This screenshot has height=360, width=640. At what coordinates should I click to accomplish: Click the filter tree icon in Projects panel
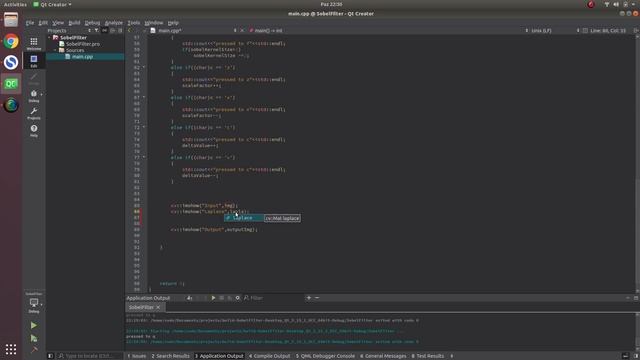[97, 31]
